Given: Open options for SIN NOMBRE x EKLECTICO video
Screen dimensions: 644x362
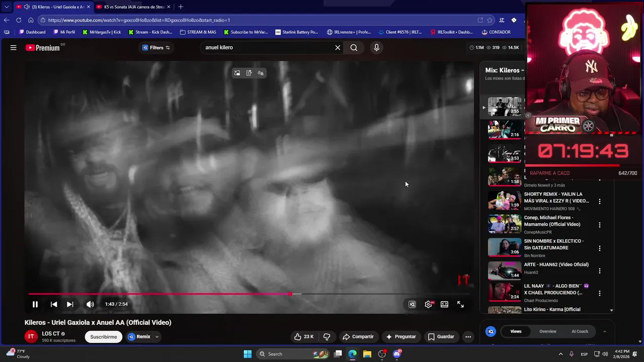Looking at the screenshot, I should 599,248.
